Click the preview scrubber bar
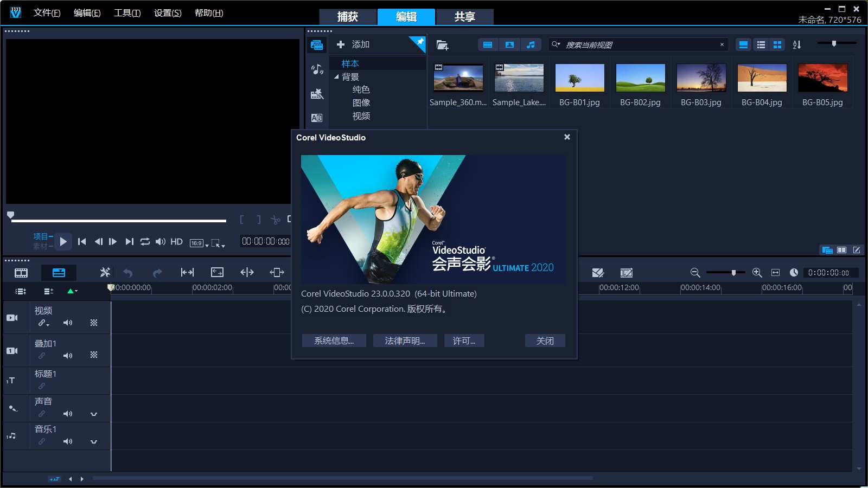This screenshot has width=868, height=488. click(118, 221)
